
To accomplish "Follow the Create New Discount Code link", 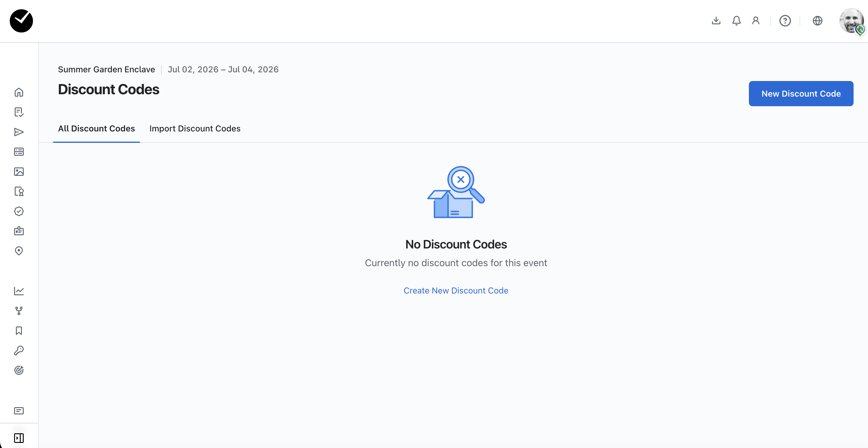I will click(455, 290).
